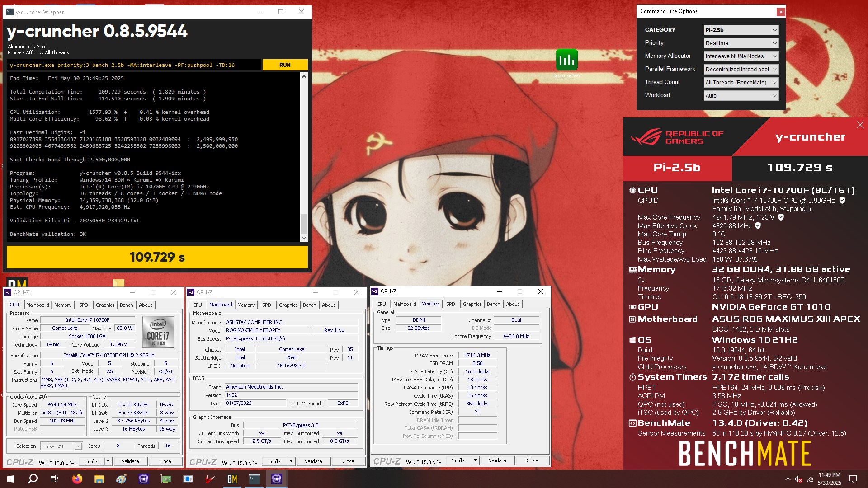Click Close in the right CPU-Z window
The width and height of the screenshot is (868, 488).
[x=532, y=460]
